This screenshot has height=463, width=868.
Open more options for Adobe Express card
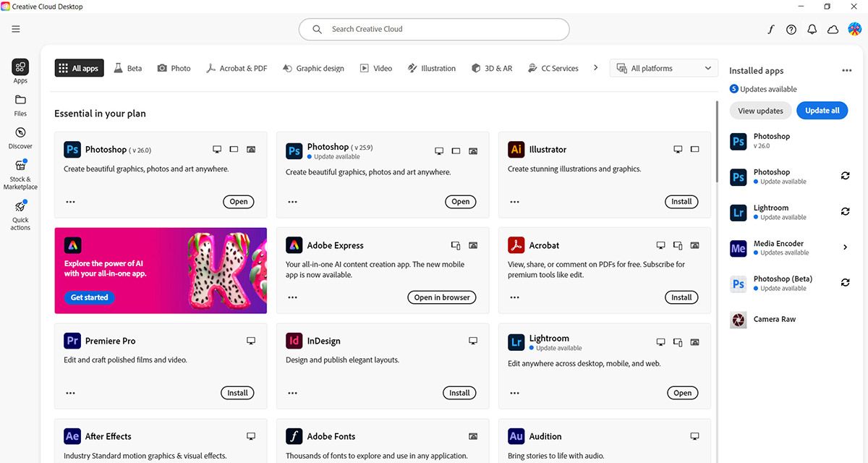click(292, 297)
